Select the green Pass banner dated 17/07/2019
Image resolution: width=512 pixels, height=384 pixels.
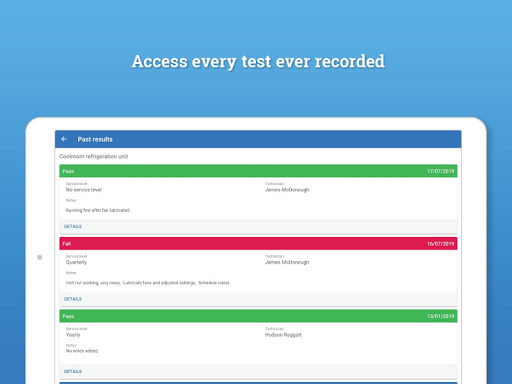pyautogui.click(x=258, y=171)
